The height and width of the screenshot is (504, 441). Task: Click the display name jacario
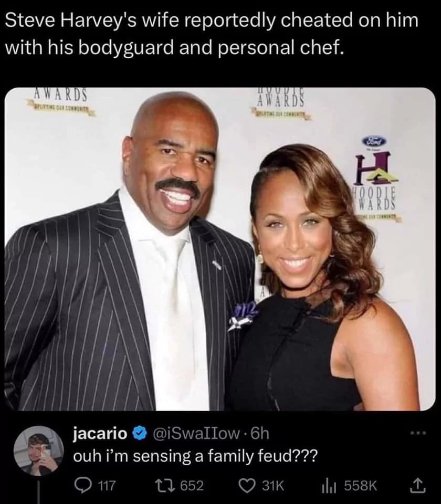pos(100,434)
